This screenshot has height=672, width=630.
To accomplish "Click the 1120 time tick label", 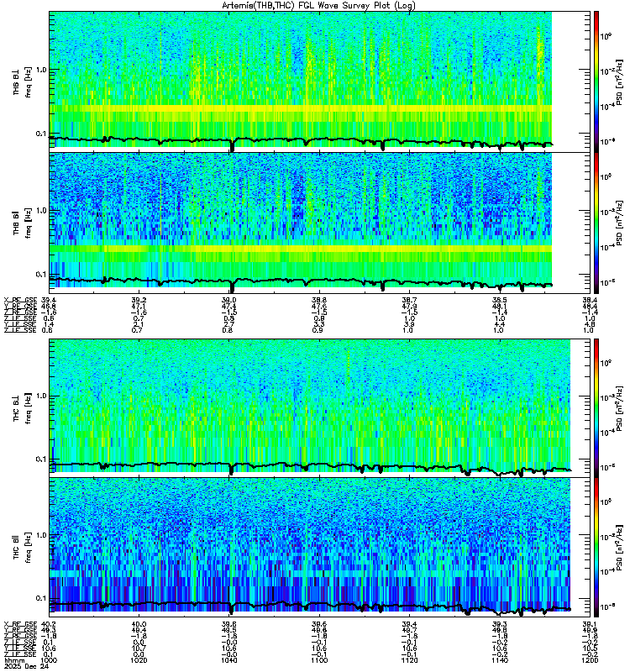I will click(409, 660).
